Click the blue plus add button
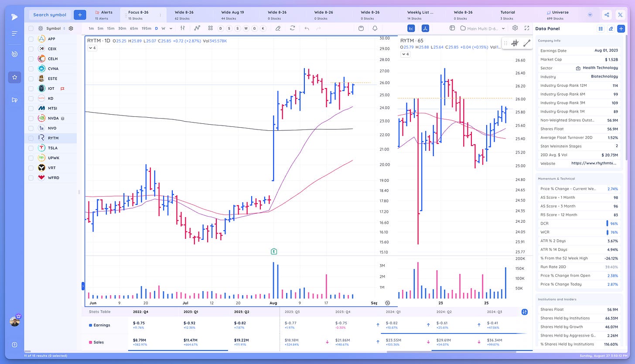This screenshot has width=635, height=364. tap(80, 15)
